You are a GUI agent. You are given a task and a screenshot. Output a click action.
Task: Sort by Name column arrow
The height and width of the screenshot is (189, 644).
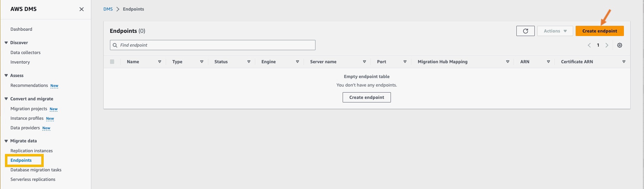[160, 62]
